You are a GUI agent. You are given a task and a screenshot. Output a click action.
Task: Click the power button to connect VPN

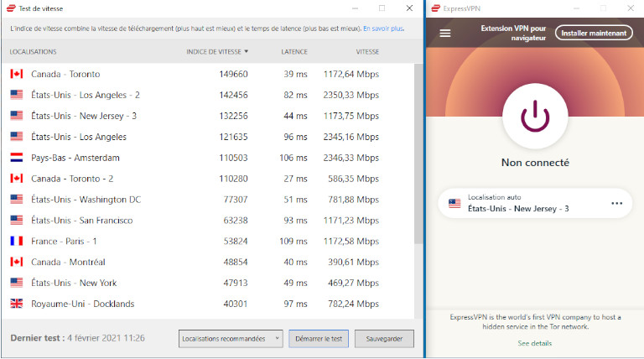(535, 117)
